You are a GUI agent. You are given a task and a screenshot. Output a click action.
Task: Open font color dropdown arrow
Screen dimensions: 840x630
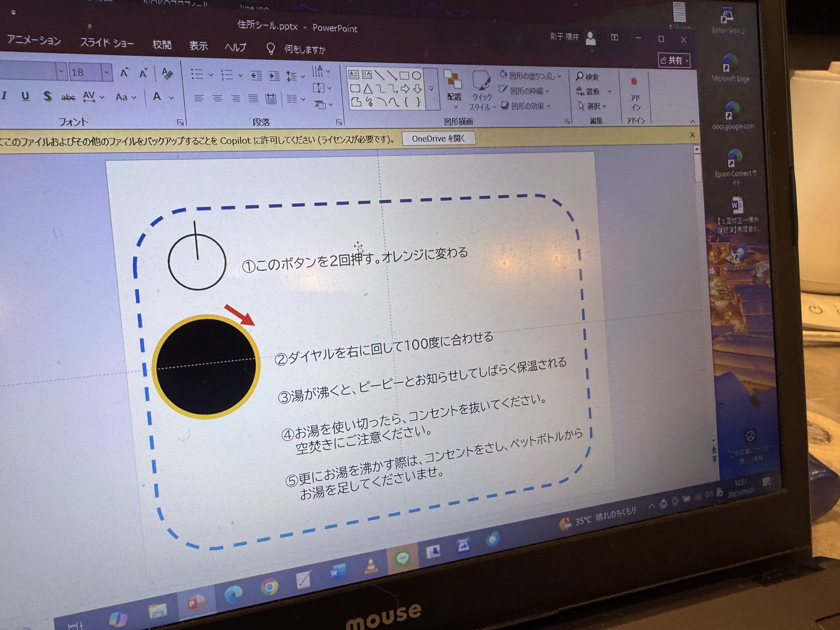[171, 97]
